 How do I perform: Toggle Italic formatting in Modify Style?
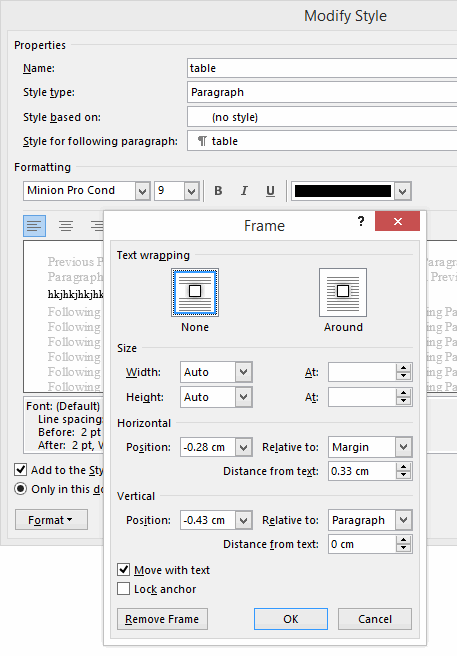pos(244,191)
